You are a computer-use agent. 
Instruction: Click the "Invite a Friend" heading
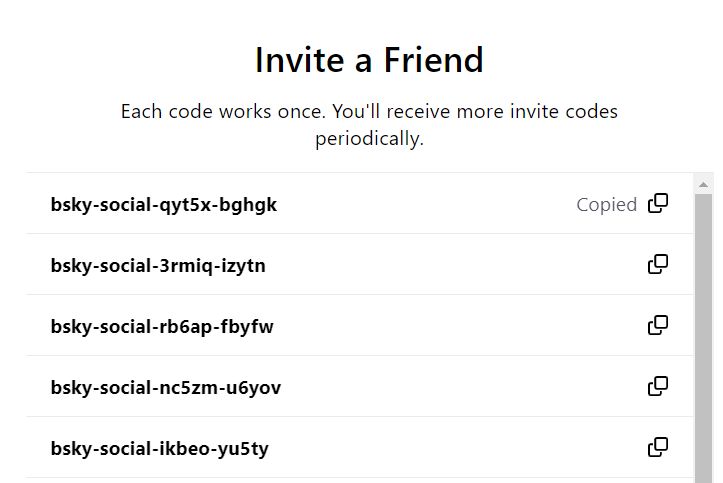[x=368, y=60]
